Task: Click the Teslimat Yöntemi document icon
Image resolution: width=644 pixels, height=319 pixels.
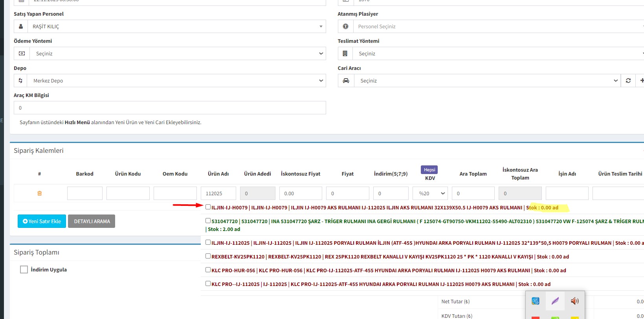Action: (345, 53)
